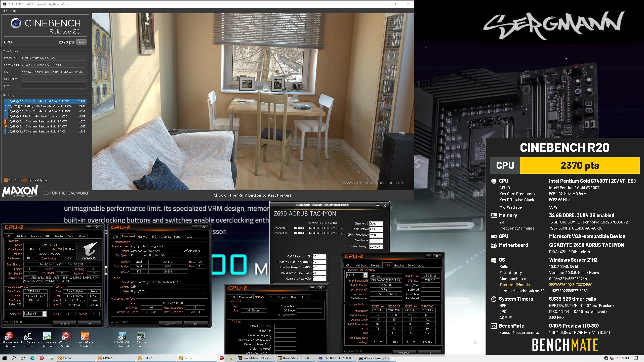Open the Help menu in Cinebench
Screen dimensions: 644x362
coord(14,11)
